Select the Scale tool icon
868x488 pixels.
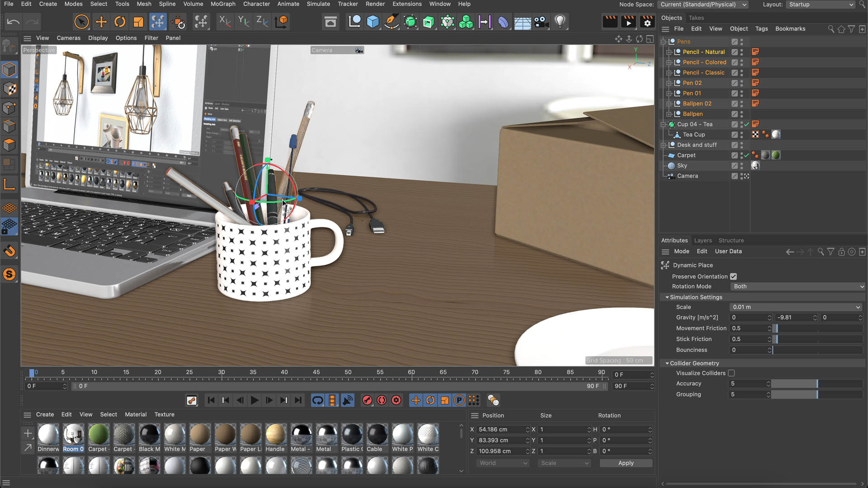click(138, 21)
